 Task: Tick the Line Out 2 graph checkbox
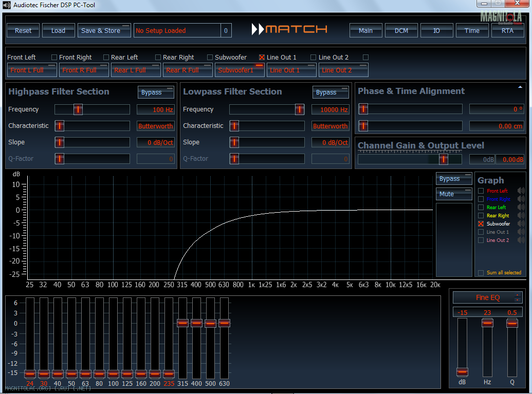pyautogui.click(x=481, y=240)
